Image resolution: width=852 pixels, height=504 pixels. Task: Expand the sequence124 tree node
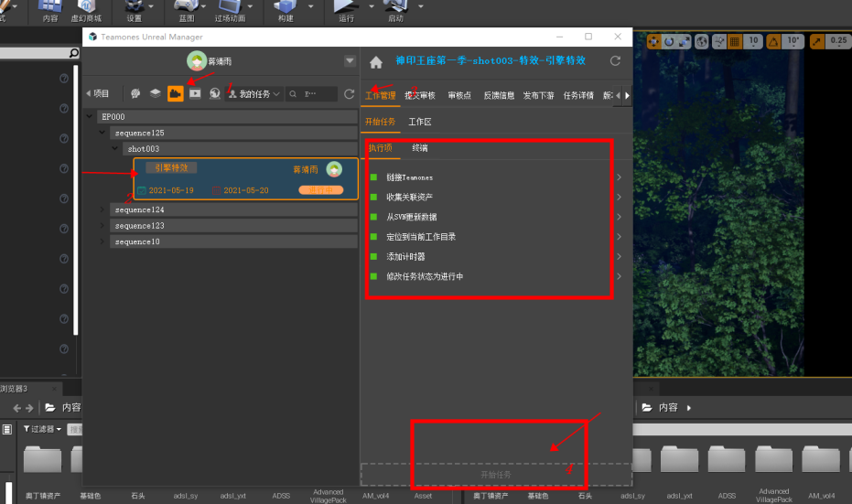coord(102,209)
